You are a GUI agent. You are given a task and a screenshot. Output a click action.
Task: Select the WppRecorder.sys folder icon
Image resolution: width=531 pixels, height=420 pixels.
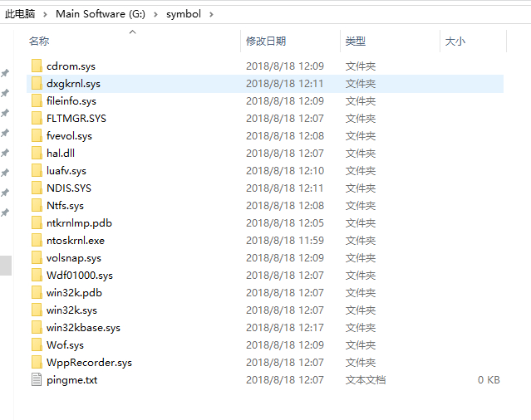click(36, 362)
